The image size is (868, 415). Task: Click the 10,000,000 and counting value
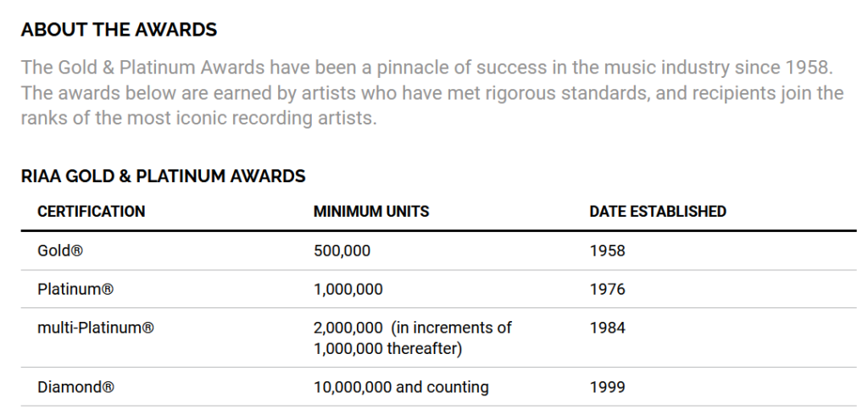point(401,387)
